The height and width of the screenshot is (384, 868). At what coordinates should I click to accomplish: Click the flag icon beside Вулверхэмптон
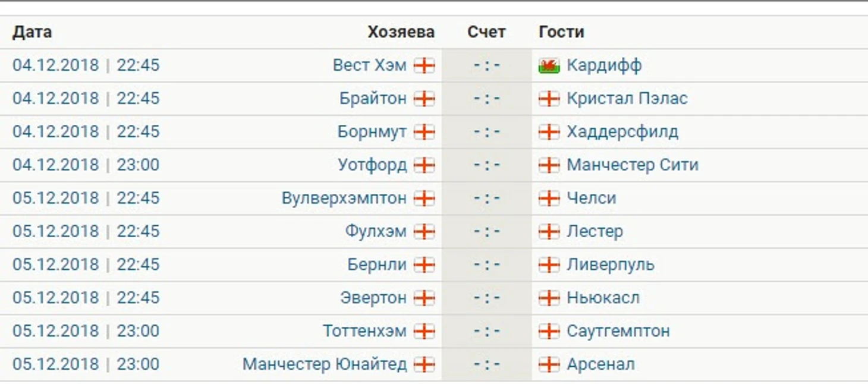point(424,198)
